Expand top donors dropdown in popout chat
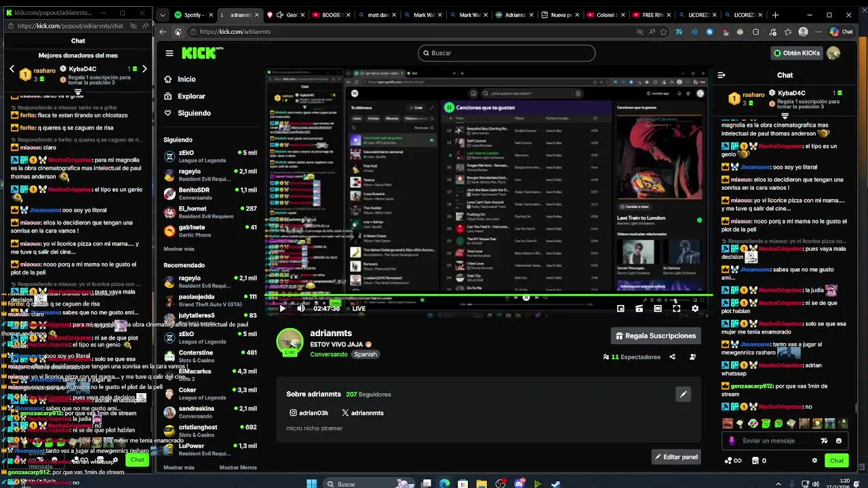868x488 pixels. (78, 92)
